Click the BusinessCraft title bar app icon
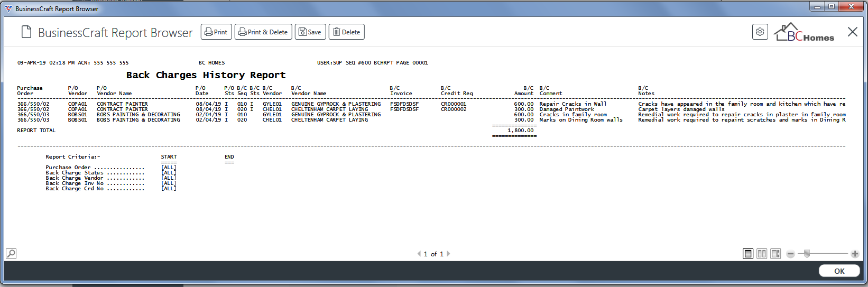868x287 pixels. [8, 8]
